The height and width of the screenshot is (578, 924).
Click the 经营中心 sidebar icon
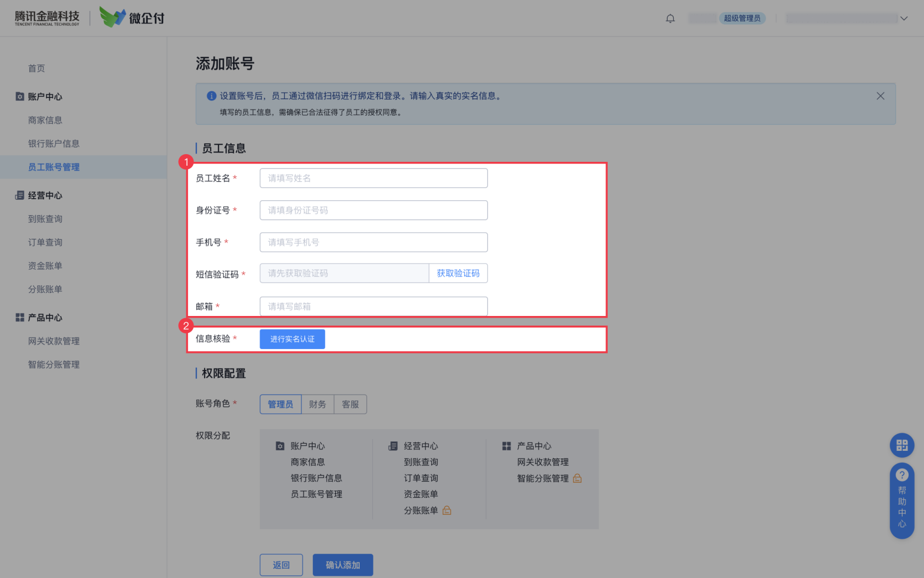coord(20,195)
